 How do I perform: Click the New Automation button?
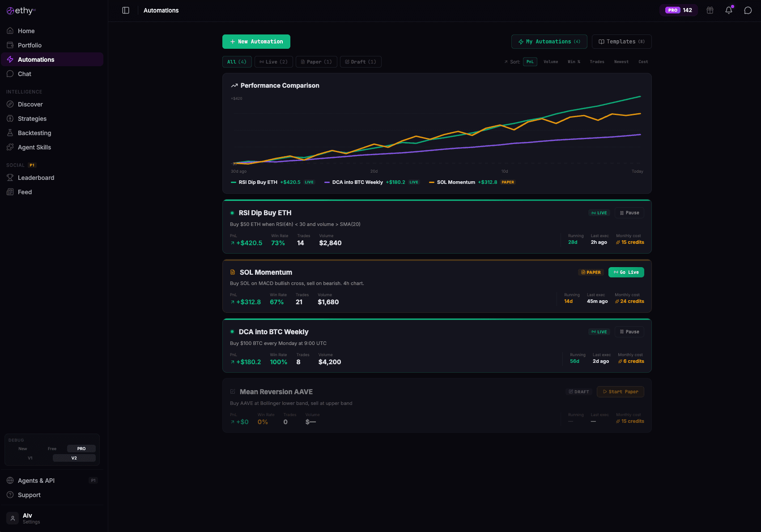(x=256, y=41)
